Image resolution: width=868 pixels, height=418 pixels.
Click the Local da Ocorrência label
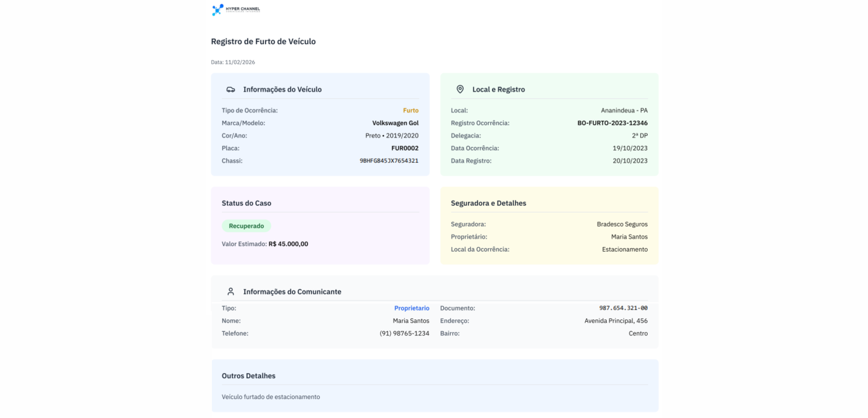[480, 249]
